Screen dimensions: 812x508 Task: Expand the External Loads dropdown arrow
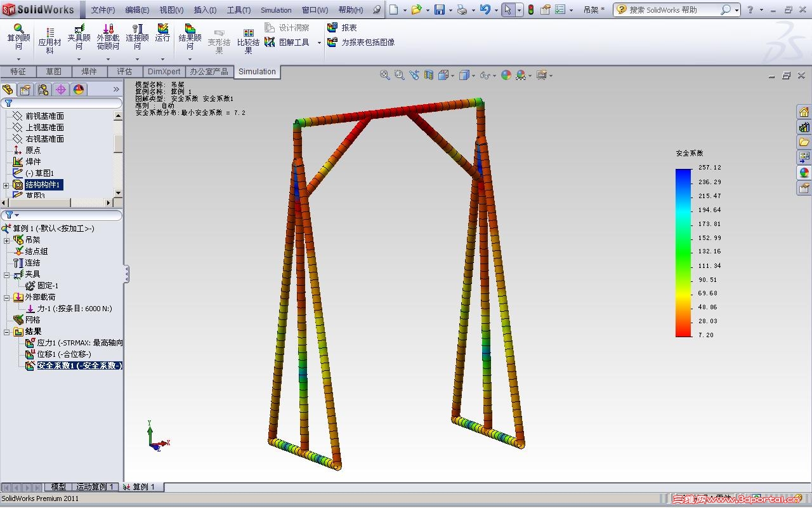[x=108, y=59]
